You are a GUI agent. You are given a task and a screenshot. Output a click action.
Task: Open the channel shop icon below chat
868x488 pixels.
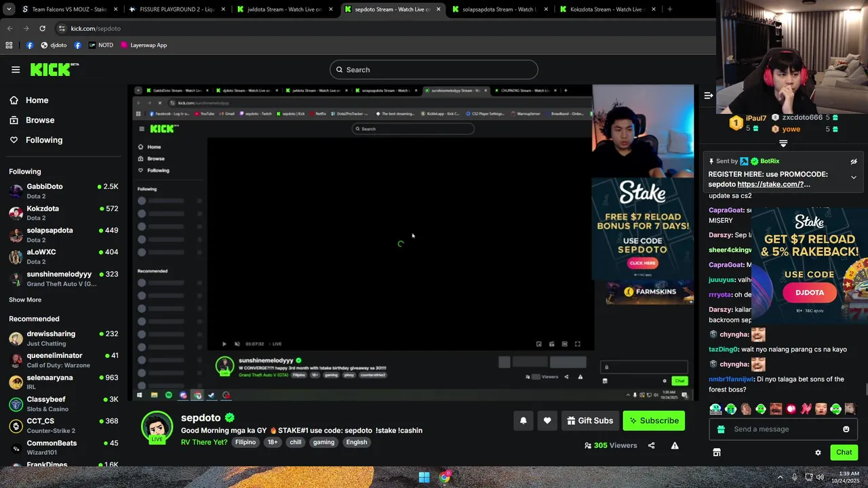[x=717, y=452]
